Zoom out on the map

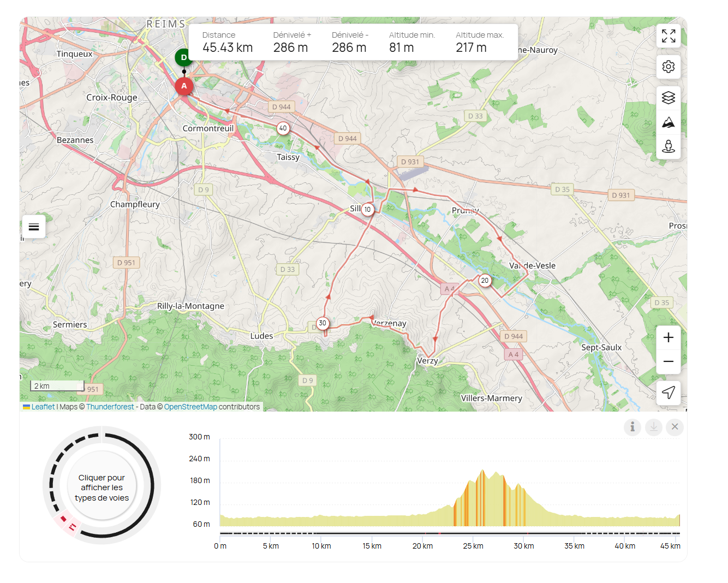(x=668, y=361)
